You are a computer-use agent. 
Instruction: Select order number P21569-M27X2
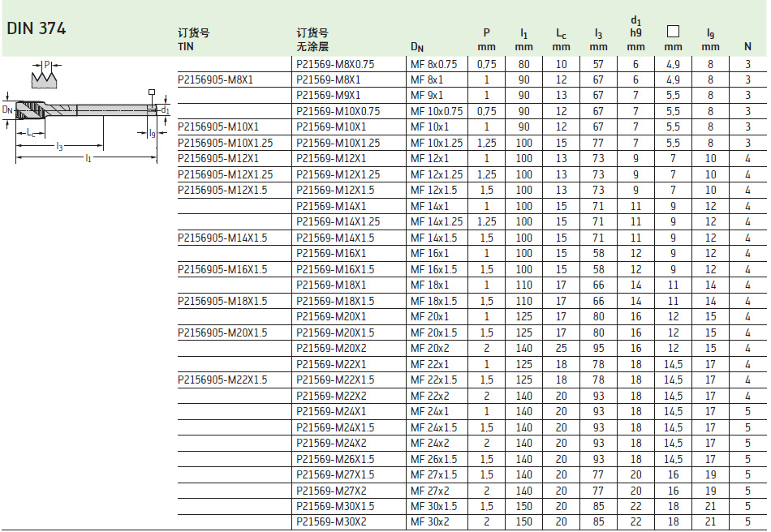pyautogui.click(x=331, y=491)
